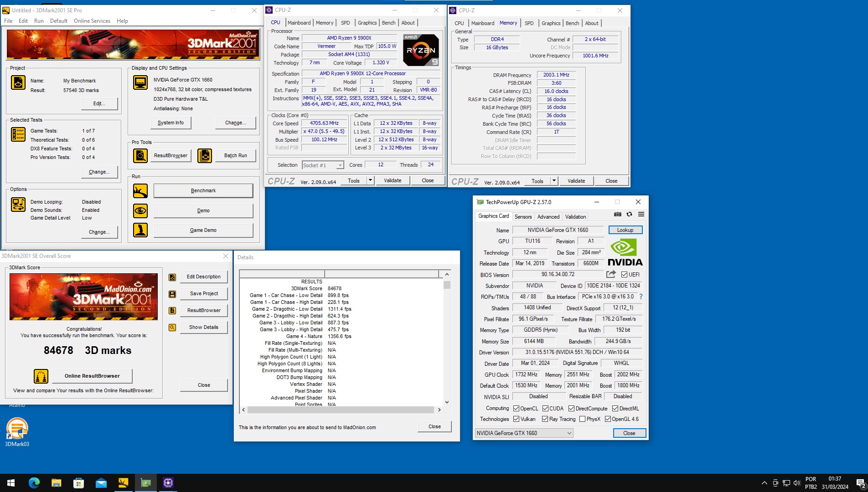Show hidden system tray icons
Image resolution: width=868 pixels, height=492 pixels.
(764, 483)
